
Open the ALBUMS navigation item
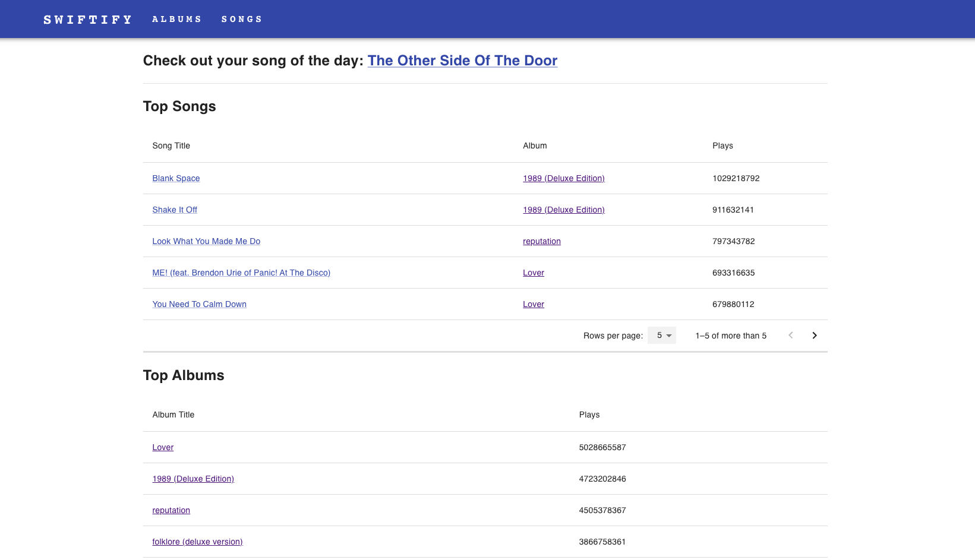click(176, 18)
